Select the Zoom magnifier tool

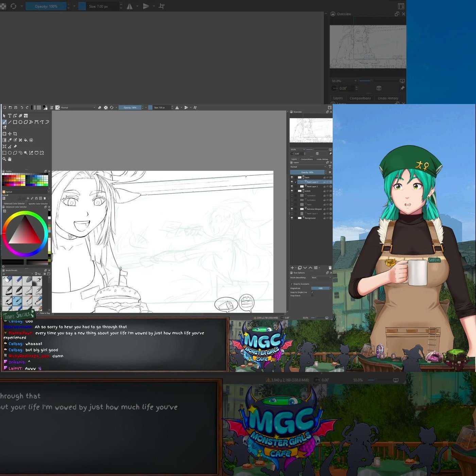click(x=4, y=159)
